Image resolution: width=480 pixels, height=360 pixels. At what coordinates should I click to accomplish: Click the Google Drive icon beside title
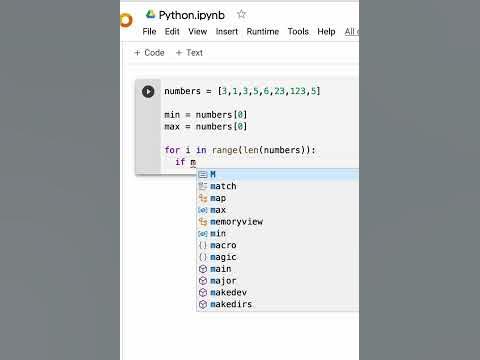151,14
